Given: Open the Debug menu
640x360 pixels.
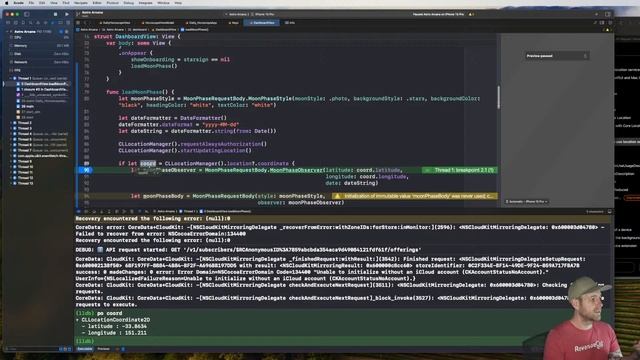Looking at the screenshot, I should coord(129,3).
